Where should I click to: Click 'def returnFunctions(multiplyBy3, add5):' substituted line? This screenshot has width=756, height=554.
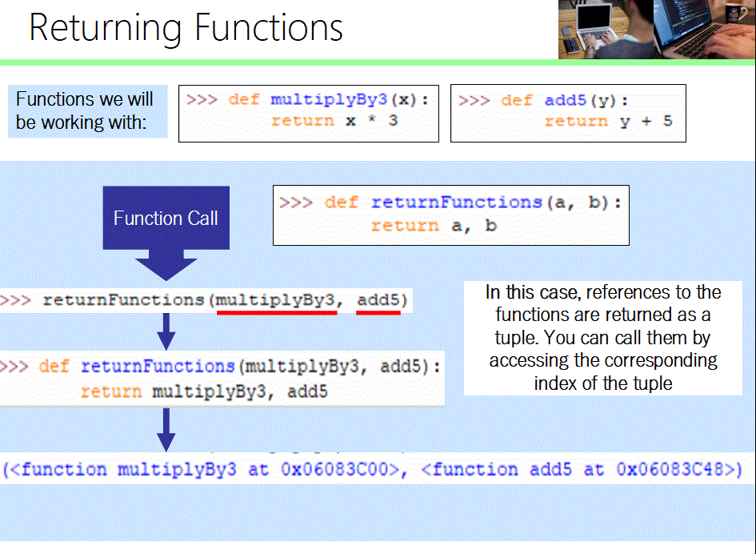(220, 367)
